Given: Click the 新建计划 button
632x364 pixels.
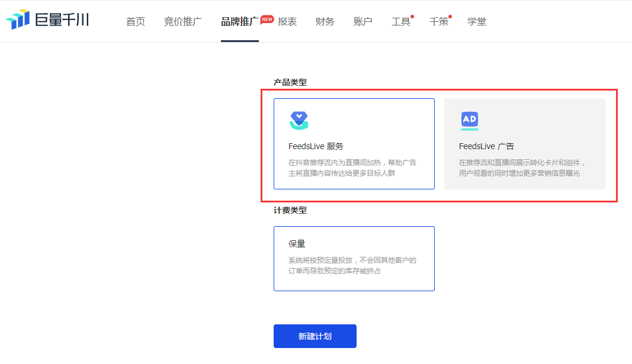Looking at the screenshot, I should point(315,336).
